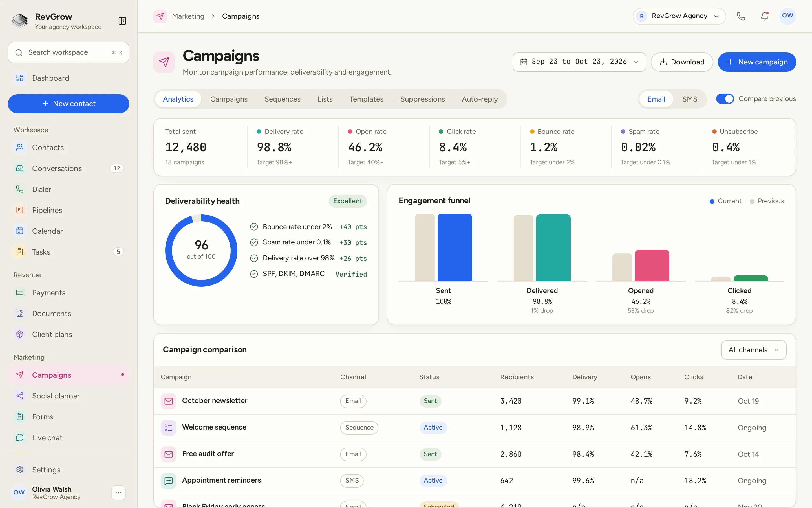Viewport: 812px width, 508px height.
Task: Open Settings gear icon
Action: pos(20,469)
